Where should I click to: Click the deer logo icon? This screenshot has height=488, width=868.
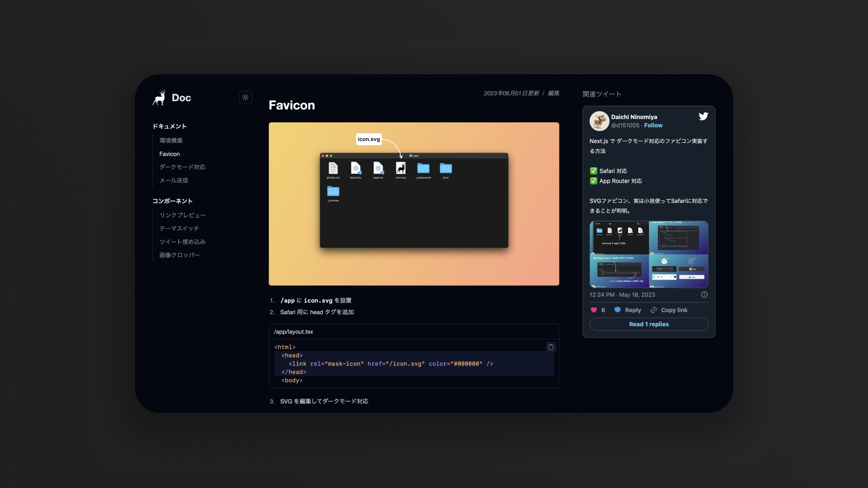159,98
